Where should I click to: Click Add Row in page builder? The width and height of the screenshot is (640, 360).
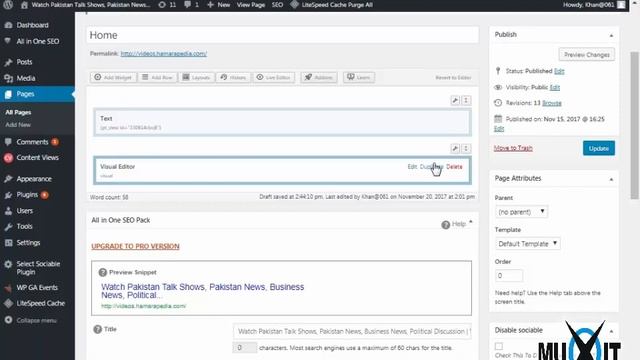pyautogui.click(x=158, y=77)
